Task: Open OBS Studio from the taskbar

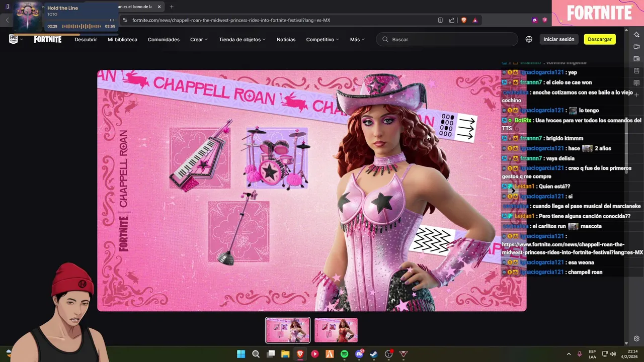Action: 388,354
